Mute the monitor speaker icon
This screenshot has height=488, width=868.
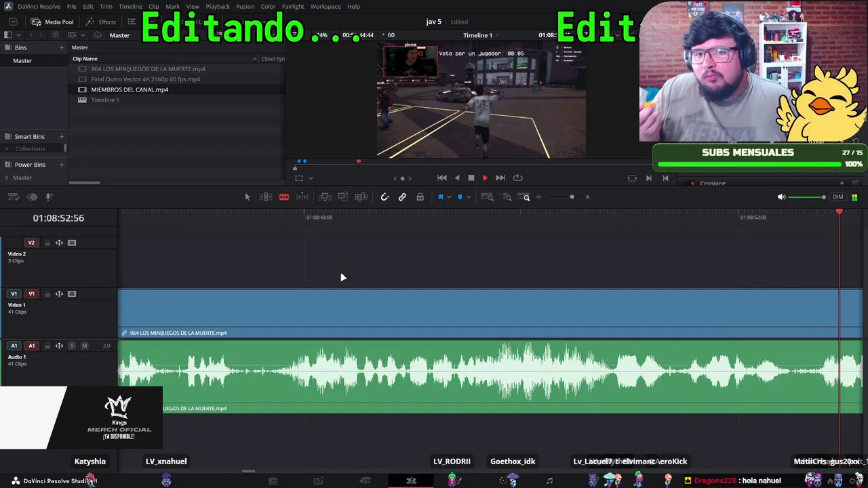(x=781, y=197)
